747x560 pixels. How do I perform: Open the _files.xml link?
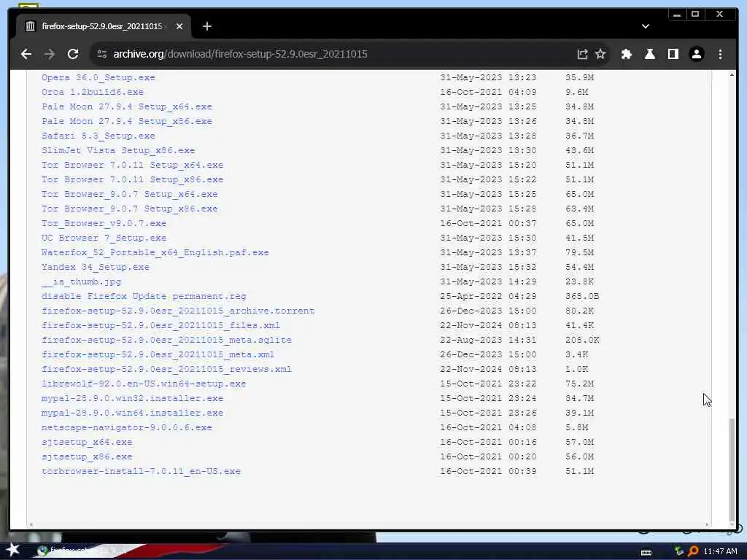point(161,326)
